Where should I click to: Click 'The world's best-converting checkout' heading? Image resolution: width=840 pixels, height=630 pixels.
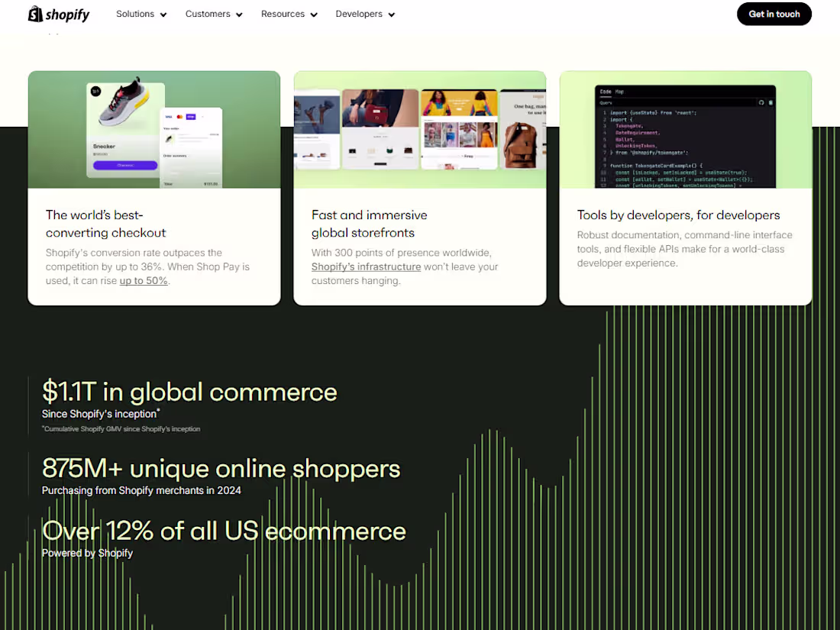point(105,224)
